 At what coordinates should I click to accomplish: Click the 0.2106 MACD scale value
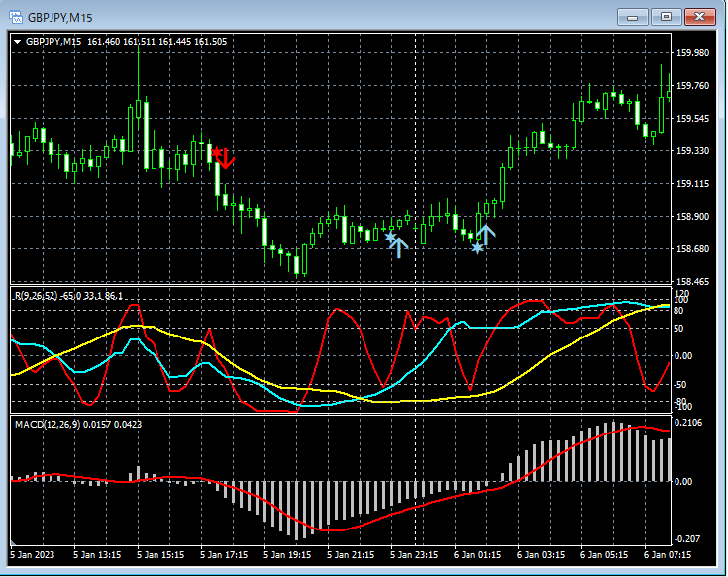tap(688, 422)
